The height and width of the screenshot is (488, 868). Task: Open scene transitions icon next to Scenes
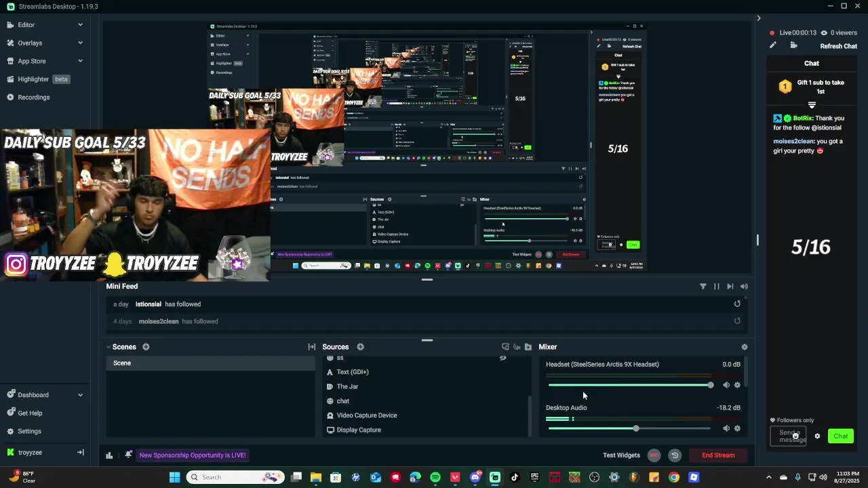click(312, 347)
